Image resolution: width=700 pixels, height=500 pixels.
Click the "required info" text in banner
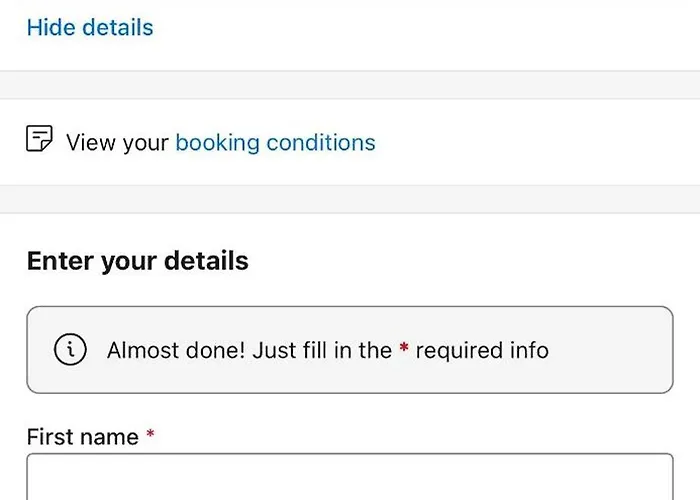482,350
